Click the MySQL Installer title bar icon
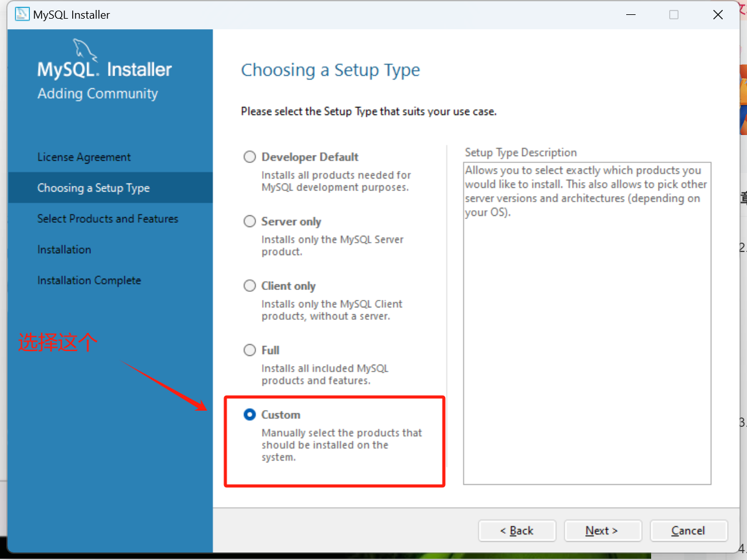The image size is (747, 560). pyautogui.click(x=22, y=14)
